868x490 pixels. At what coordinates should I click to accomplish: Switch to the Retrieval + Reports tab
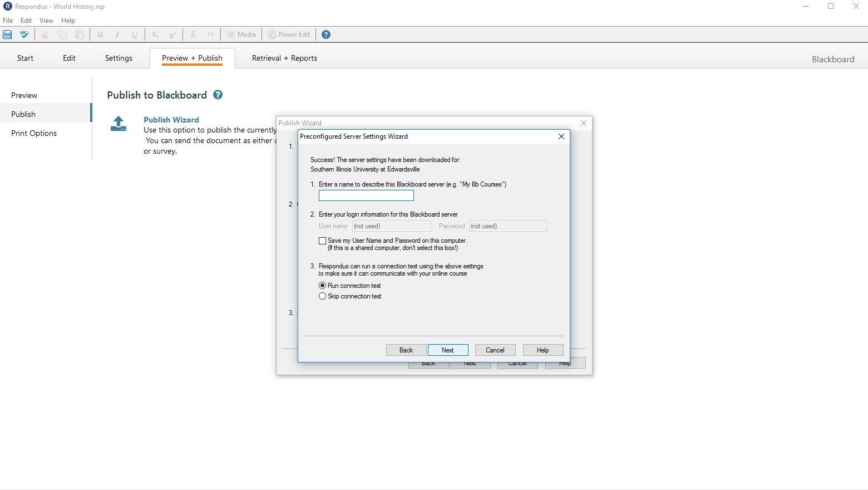[x=284, y=58]
